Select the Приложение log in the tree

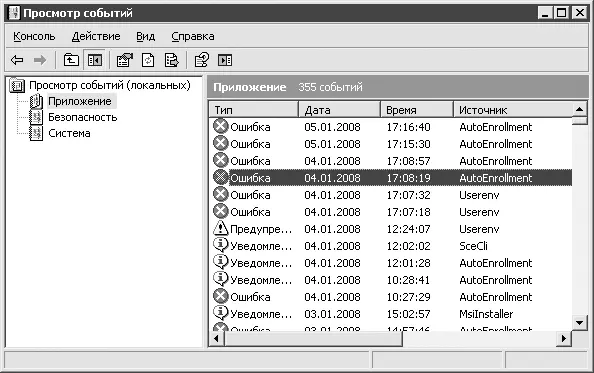[80, 101]
